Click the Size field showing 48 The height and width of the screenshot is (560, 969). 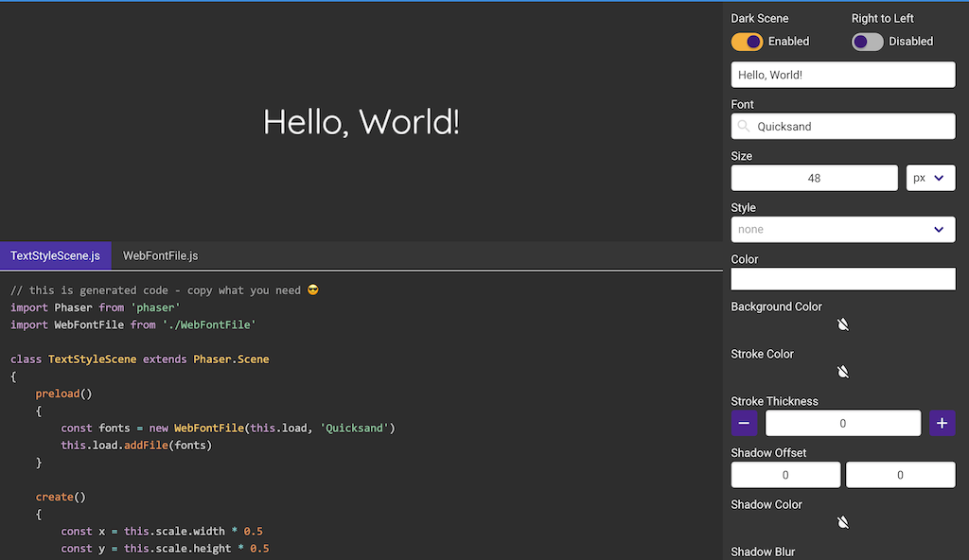tap(814, 178)
